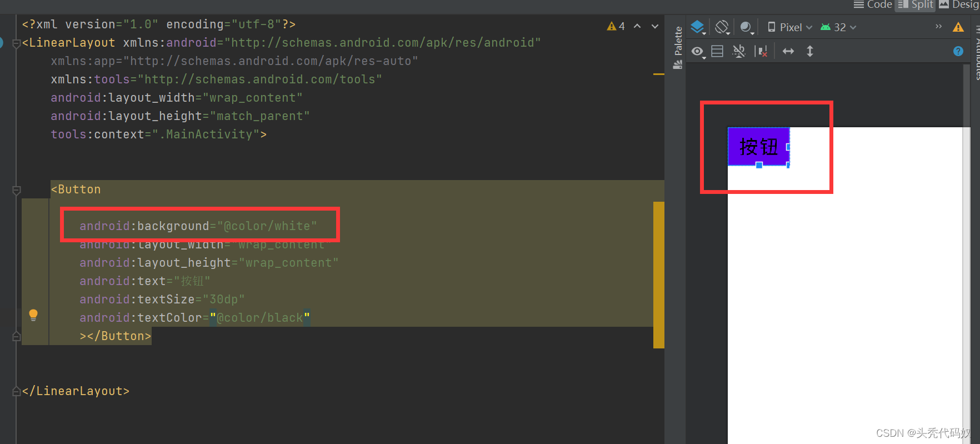Open the design surface layers selector
This screenshot has height=444, width=980.
tap(698, 27)
